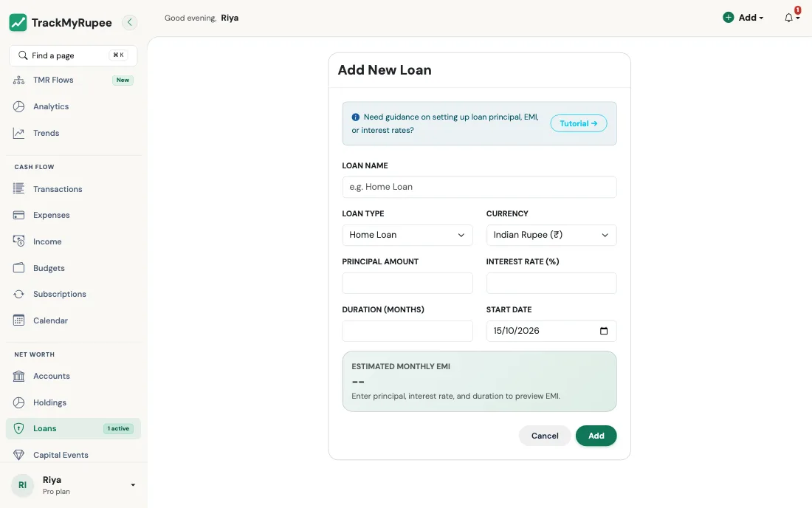Click the Calendar grid icon
Screen dimensions: 812x508
pyautogui.click(x=18, y=320)
